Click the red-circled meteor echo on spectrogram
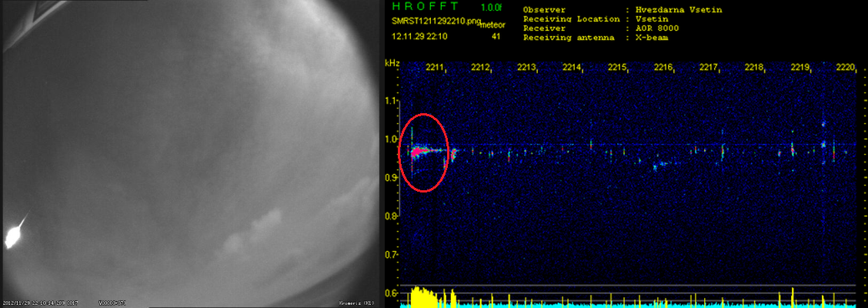868x308 pixels. pos(422,152)
